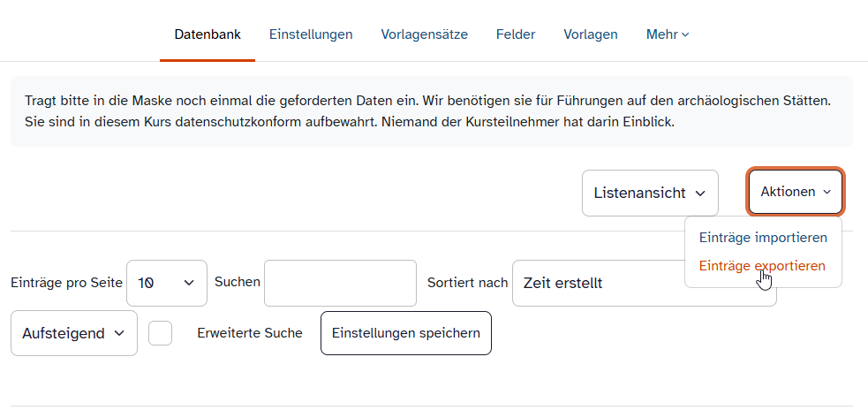The width and height of the screenshot is (868, 410).
Task: Open the Einträge pro Seite selector
Action: pyautogui.click(x=167, y=283)
